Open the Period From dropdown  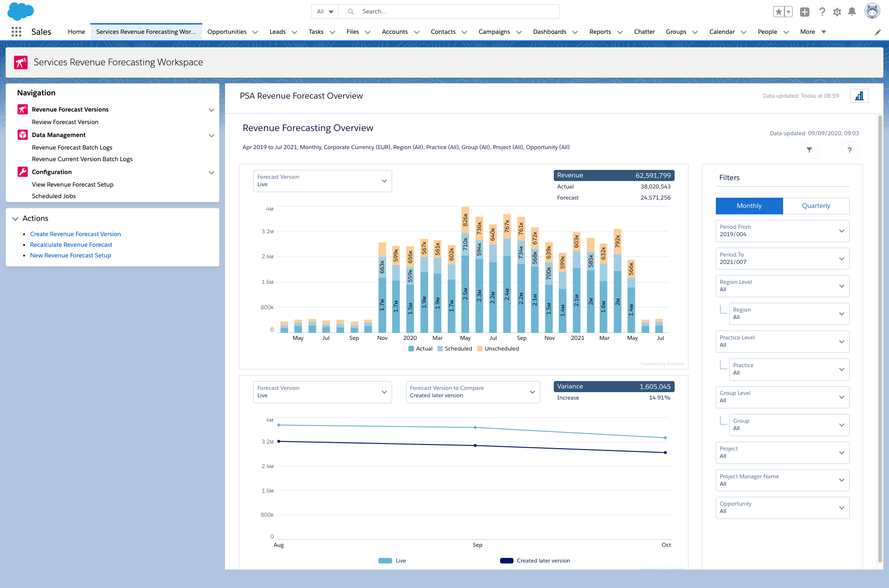(782, 231)
